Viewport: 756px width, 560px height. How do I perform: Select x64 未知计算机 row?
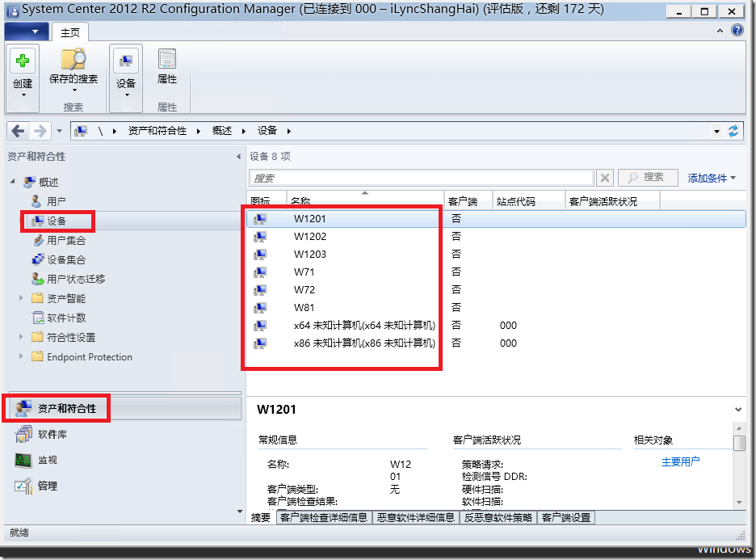[x=496, y=325]
